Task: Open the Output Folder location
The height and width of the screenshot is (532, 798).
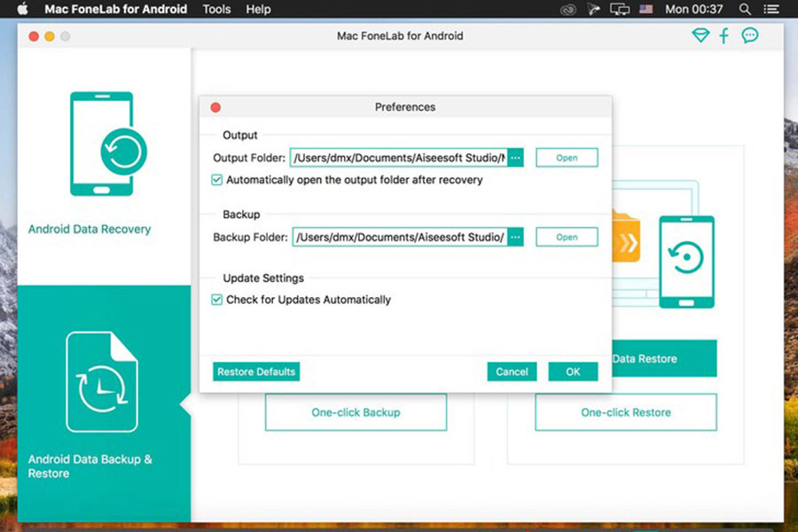Action: coord(567,158)
